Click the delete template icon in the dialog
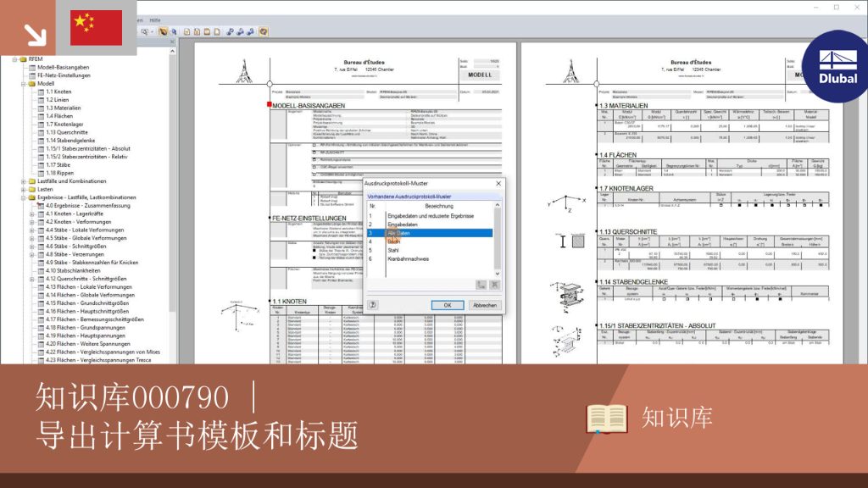 click(x=494, y=285)
